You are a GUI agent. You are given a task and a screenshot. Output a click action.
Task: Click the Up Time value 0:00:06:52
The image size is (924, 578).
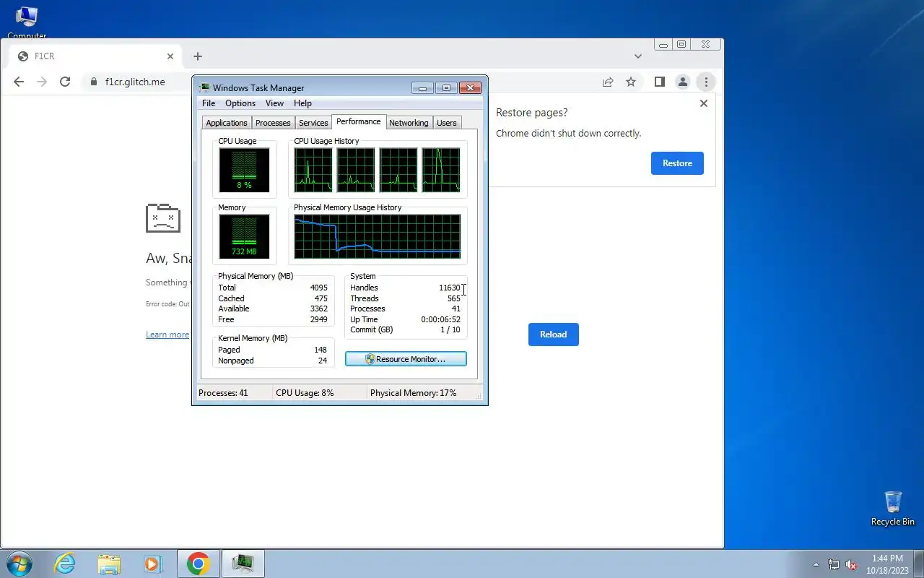(441, 319)
